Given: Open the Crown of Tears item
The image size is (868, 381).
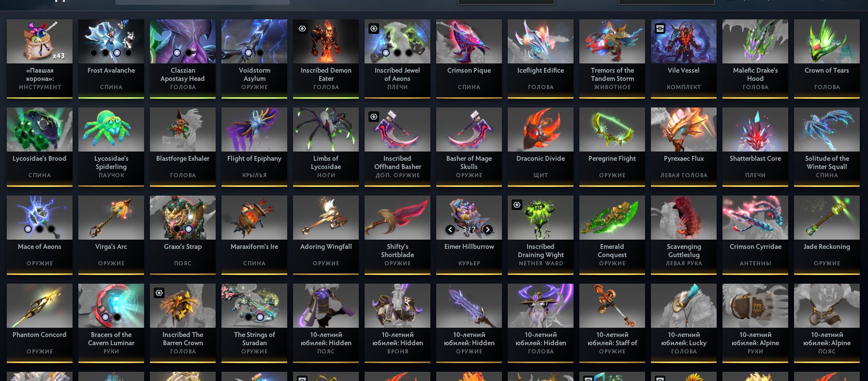Looking at the screenshot, I should tap(827, 59).
